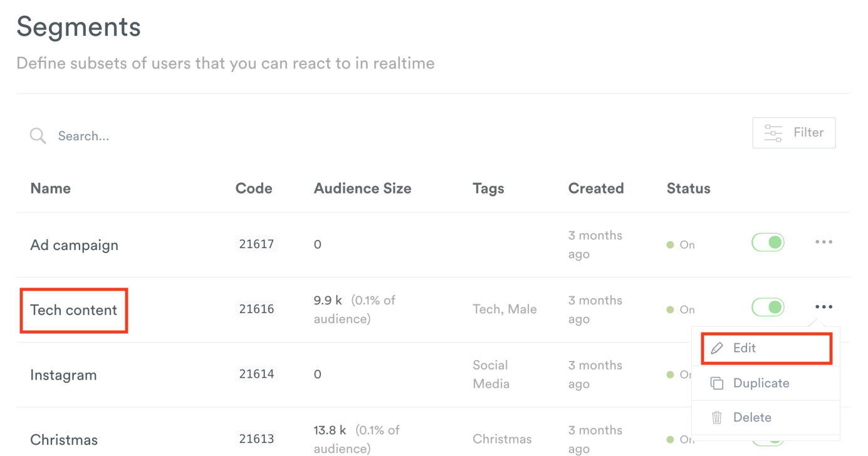Click the Segments page heading
This screenshot has height=456, width=868.
78,27
